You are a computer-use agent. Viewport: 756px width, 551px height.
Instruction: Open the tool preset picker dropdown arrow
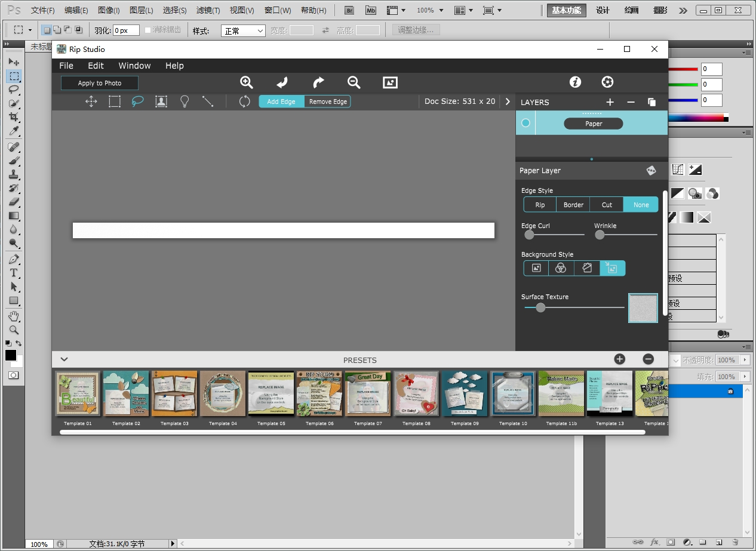click(x=30, y=30)
